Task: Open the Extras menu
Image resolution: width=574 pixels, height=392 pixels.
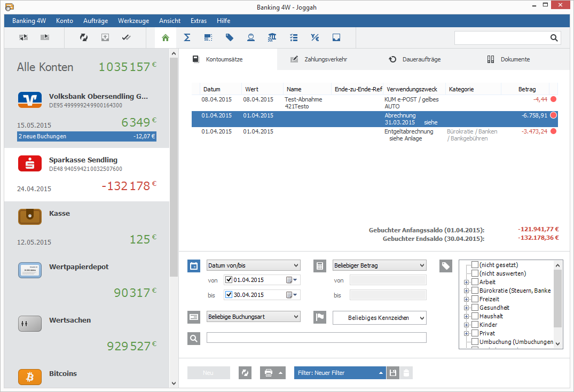Action: (198, 20)
